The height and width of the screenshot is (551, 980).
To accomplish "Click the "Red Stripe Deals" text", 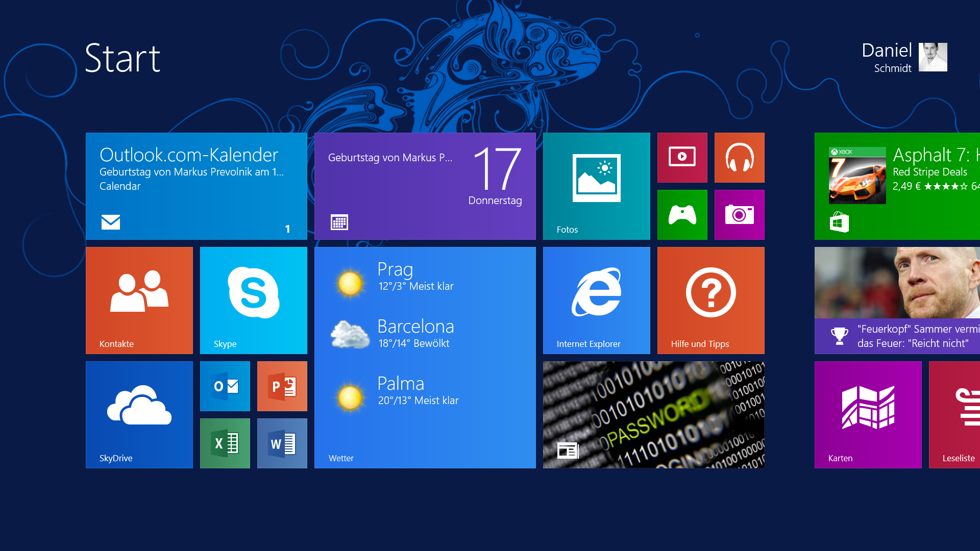I will [930, 172].
